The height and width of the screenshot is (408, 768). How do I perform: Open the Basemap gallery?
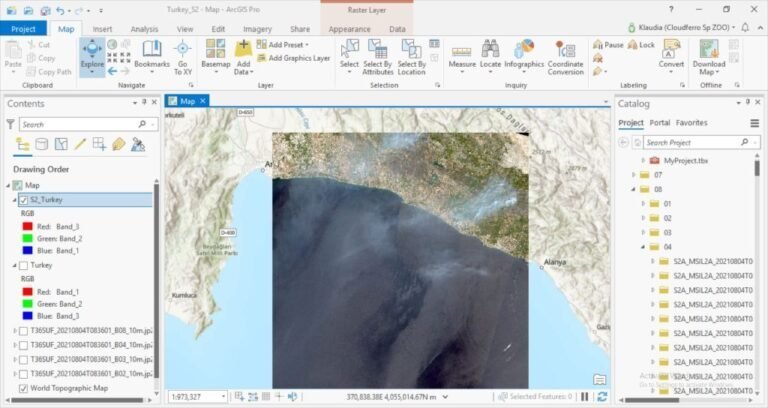point(216,57)
